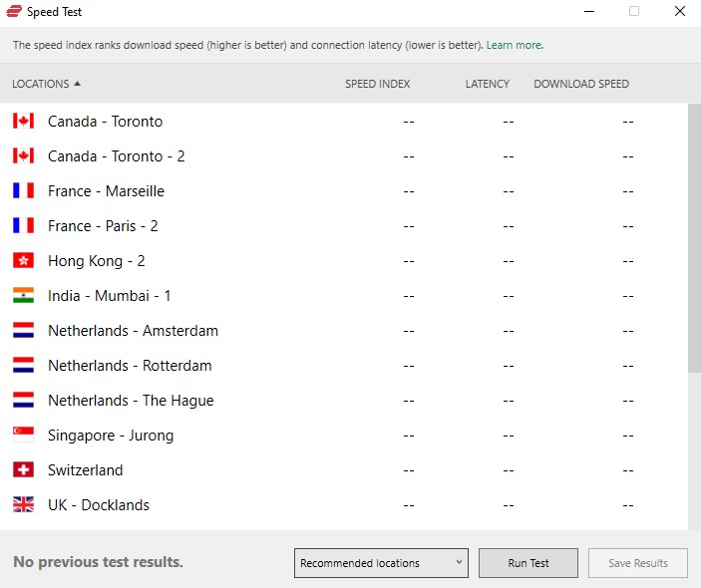This screenshot has height=588, width=701.
Task: Click the Hong Kong flag icon
Action: pos(23,261)
